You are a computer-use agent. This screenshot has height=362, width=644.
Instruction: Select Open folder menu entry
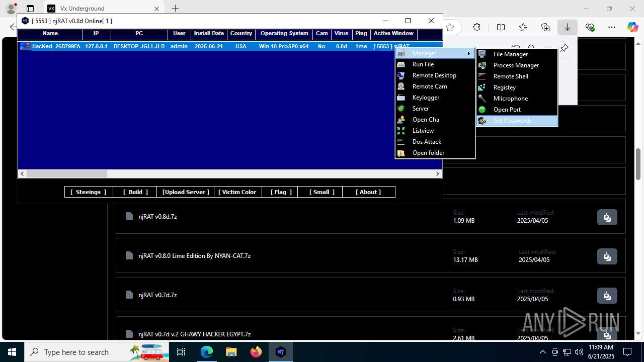(435, 153)
